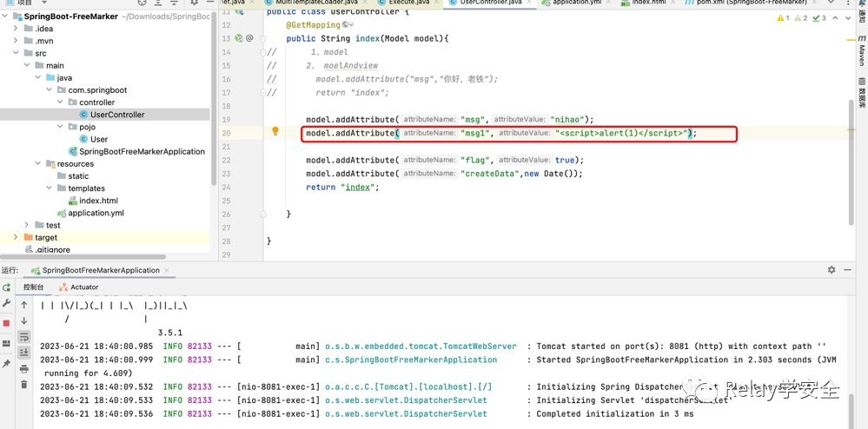The image size is (868, 429).
Task: Collapse the com.springboot package
Action: pos(49,89)
